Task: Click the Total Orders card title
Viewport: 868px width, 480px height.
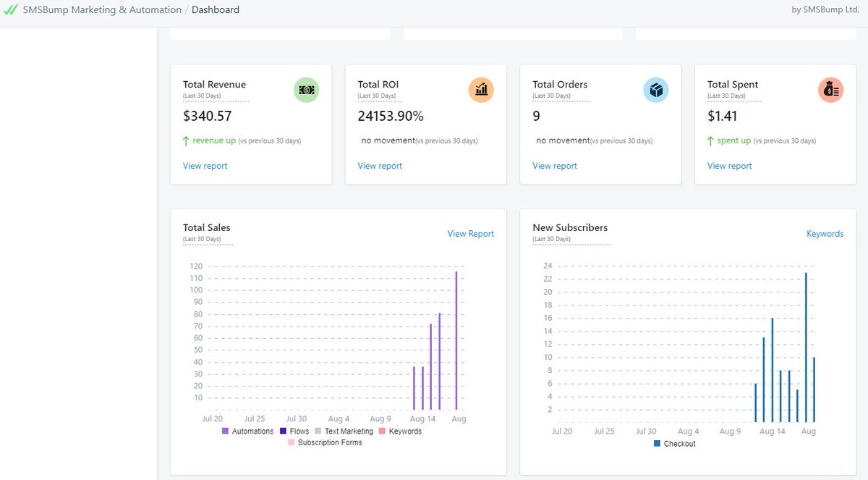Action: [560, 85]
